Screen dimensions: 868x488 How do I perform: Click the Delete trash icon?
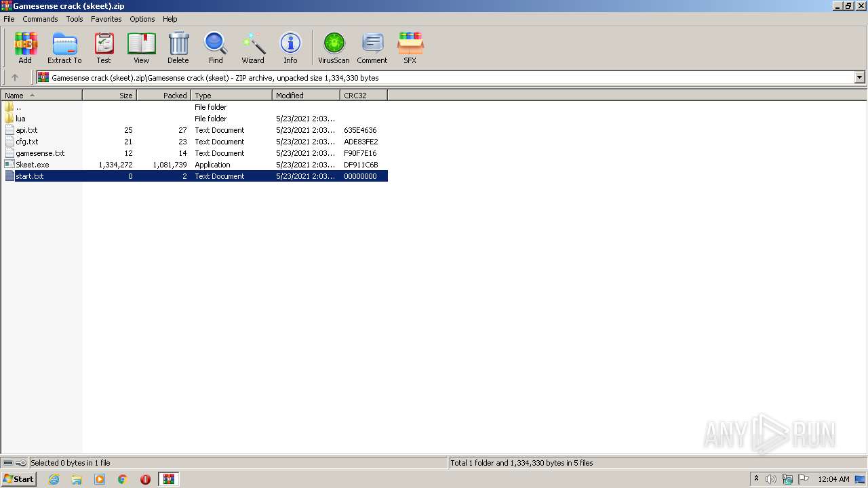178,47
